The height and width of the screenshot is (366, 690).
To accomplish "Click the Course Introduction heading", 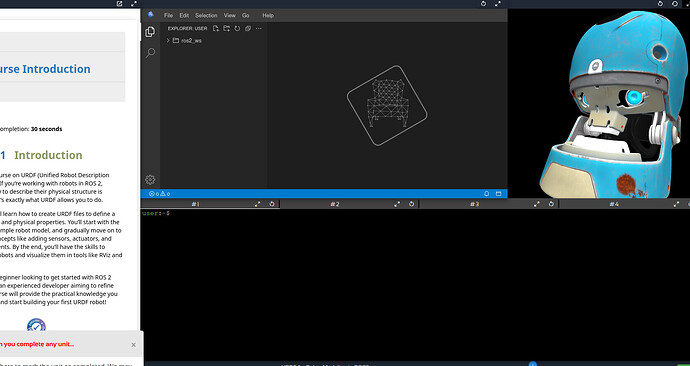I will pos(45,69).
